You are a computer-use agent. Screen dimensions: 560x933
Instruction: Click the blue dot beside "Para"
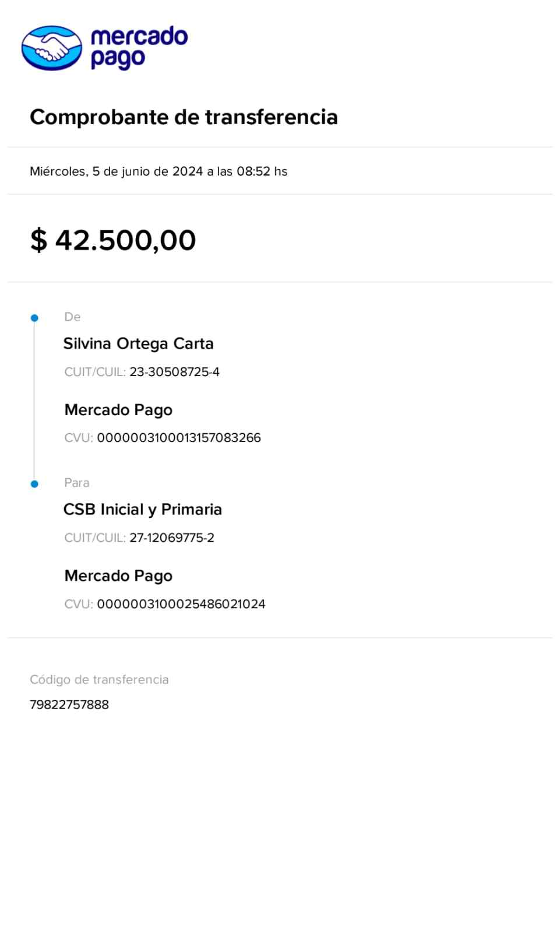coord(34,484)
